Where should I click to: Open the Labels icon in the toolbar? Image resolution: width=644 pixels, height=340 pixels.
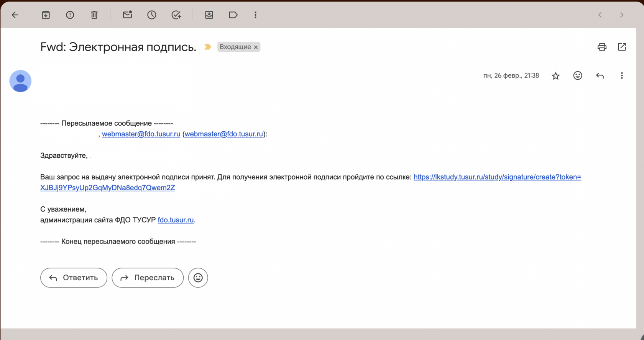[233, 15]
